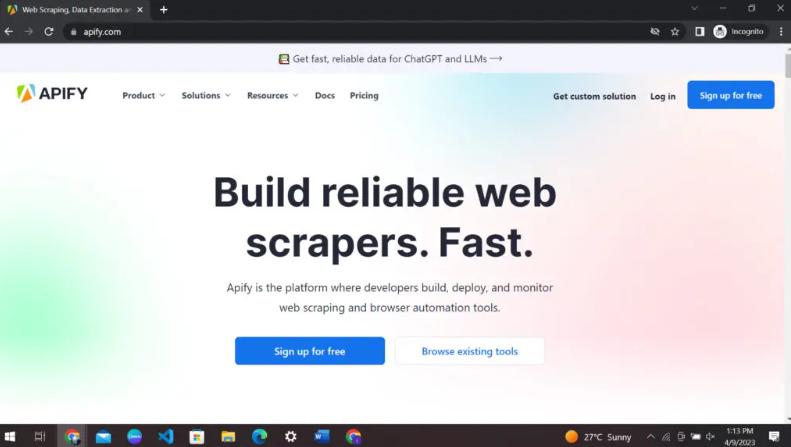The image size is (791, 447).
Task: Launch Microsoft Edge from the taskbar
Action: 259,436
